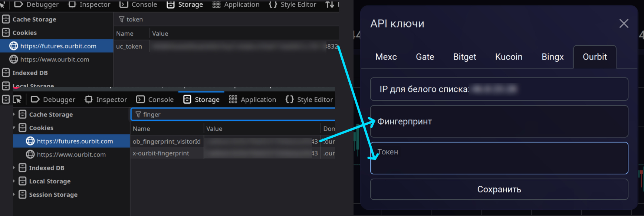Viewport: 644px width, 216px height.
Task: Click the upper table's Name column header
Action: (x=125, y=33)
